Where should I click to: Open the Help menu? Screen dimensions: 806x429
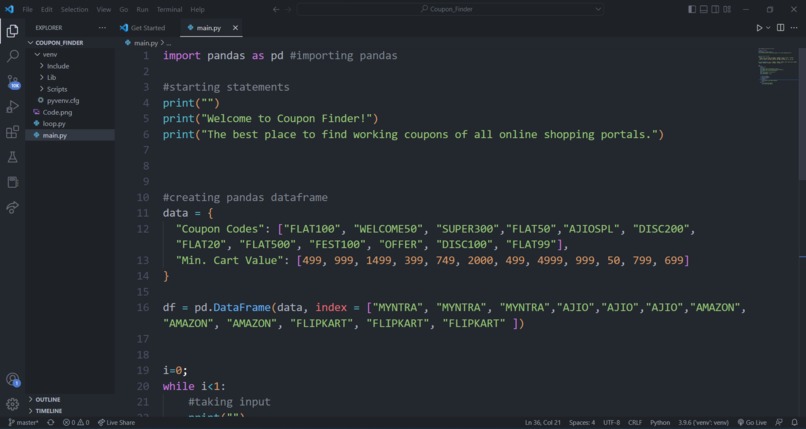pos(197,9)
